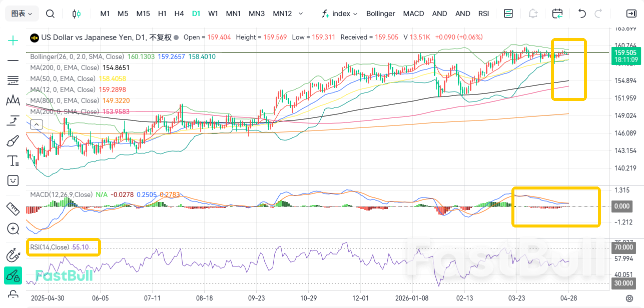Open the emoji sticker tool
This screenshot has width=644, height=308.
click(13, 180)
